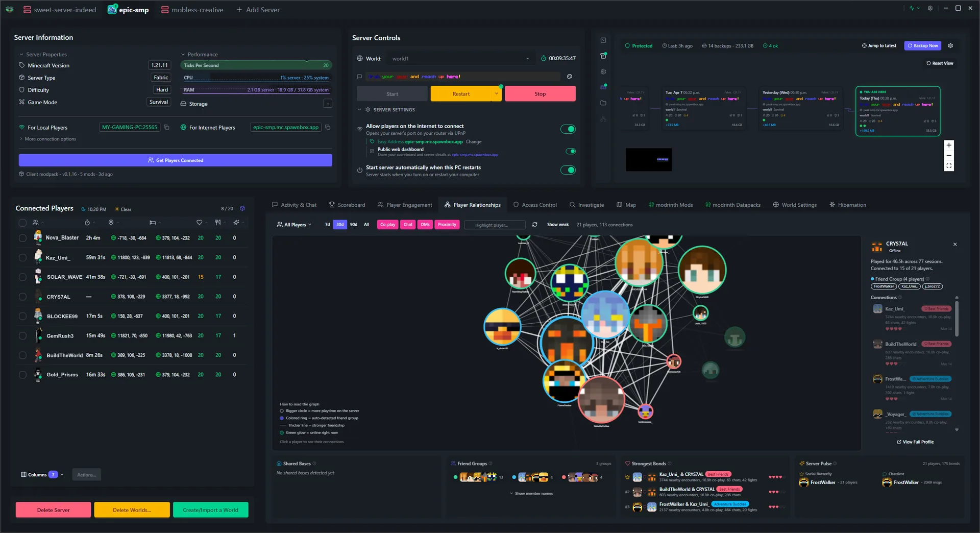Select the backups icon in the sidebar
The width and height of the screenshot is (980, 533).
pyautogui.click(x=603, y=55)
